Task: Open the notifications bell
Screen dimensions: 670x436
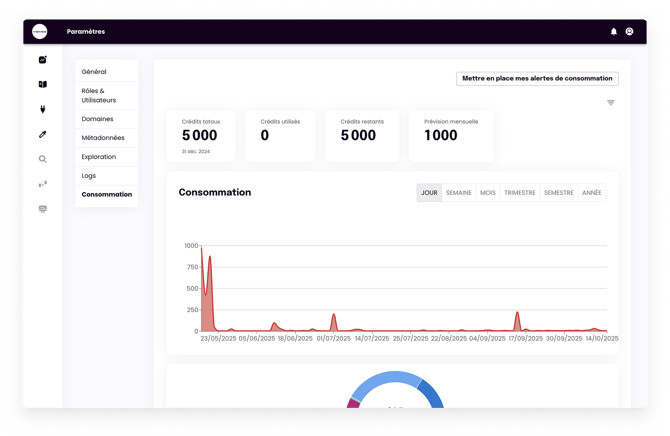Action: (614, 32)
